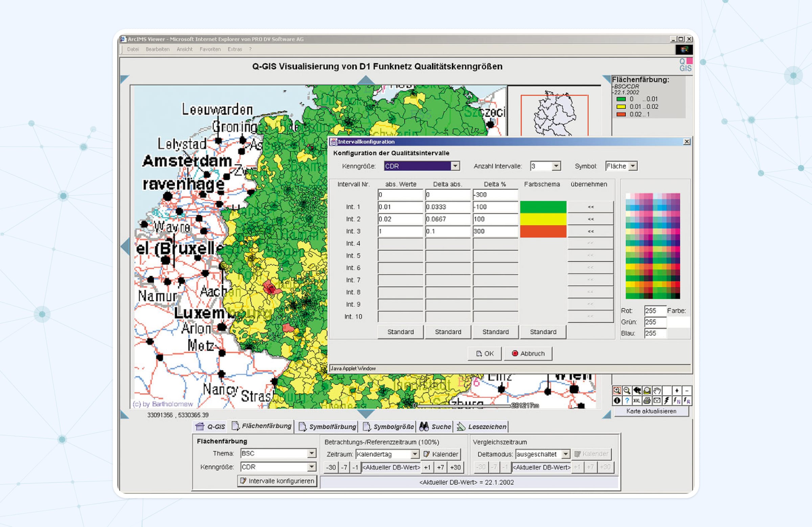Image resolution: width=812 pixels, height=527 pixels.
Task: Select the zoom-out magnifier tool
Action: tap(627, 391)
